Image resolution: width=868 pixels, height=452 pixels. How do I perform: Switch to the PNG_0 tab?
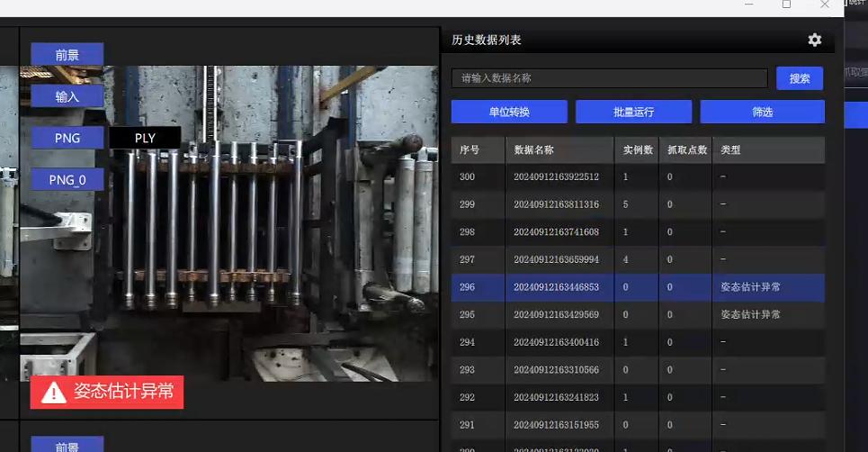click(x=67, y=180)
